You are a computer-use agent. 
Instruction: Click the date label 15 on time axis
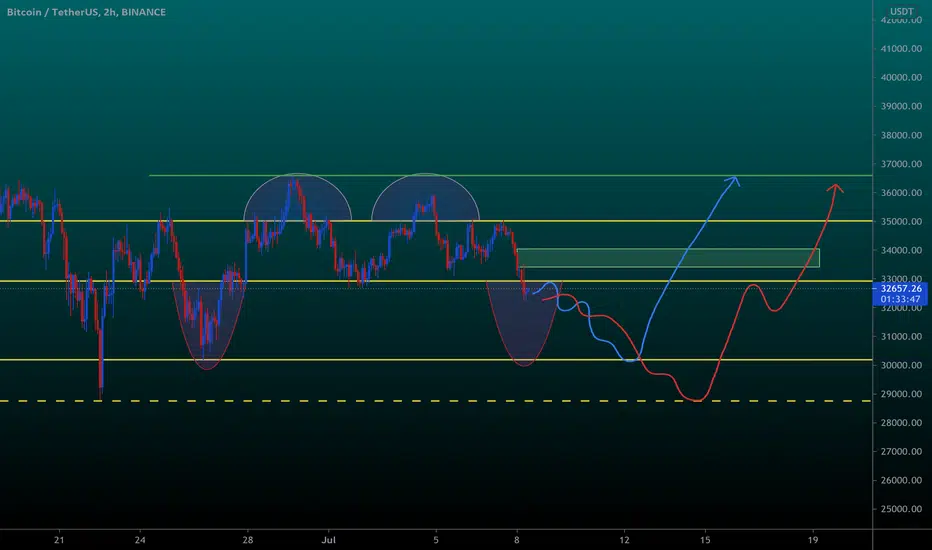(x=705, y=540)
